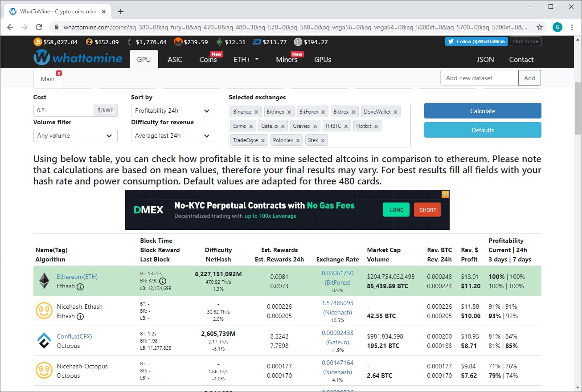Click the Bitcoin price ticker icon
The image size is (582, 392).
(38, 42)
